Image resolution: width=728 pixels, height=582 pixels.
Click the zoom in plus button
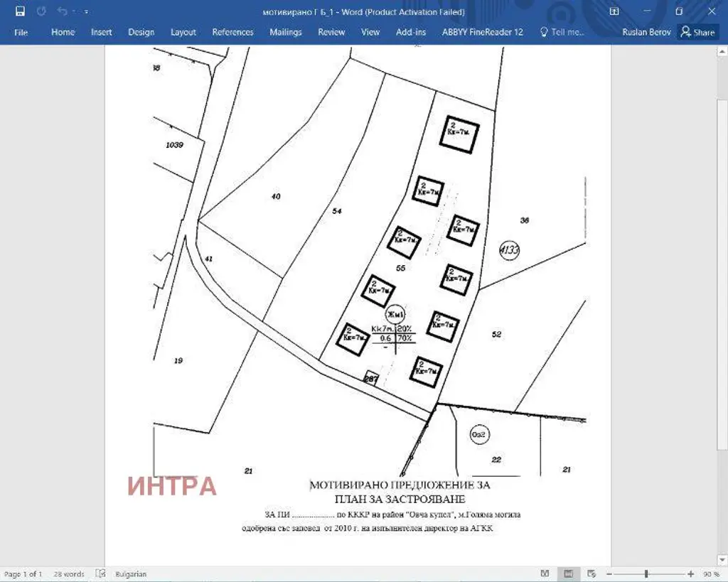click(690, 573)
